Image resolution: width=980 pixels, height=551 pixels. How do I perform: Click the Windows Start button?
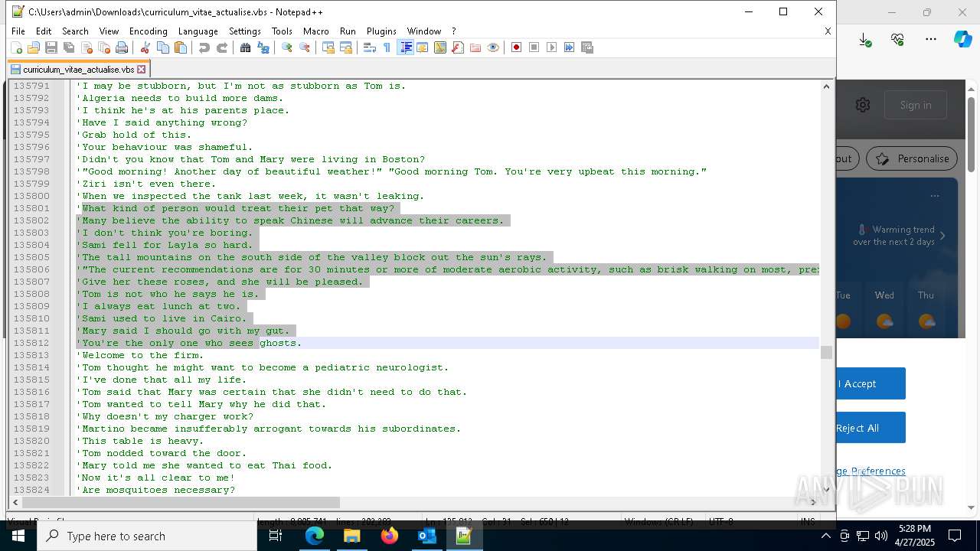click(x=18, y=536)
